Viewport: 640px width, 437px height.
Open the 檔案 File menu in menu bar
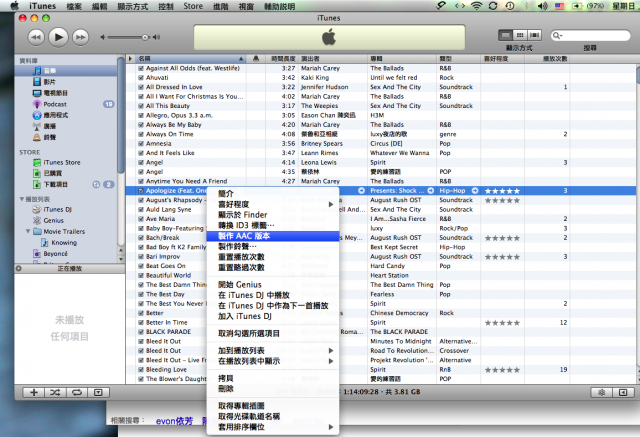point(74,6)
